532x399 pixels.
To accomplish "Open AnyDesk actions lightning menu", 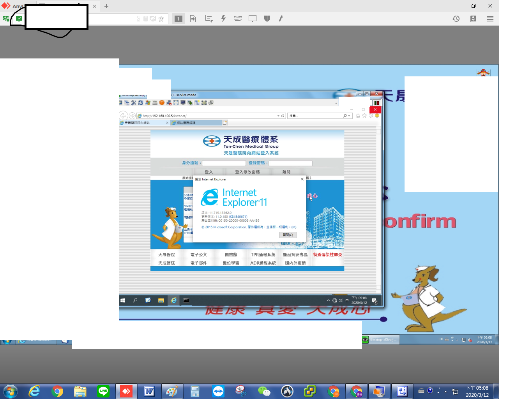I will point(223,18).
